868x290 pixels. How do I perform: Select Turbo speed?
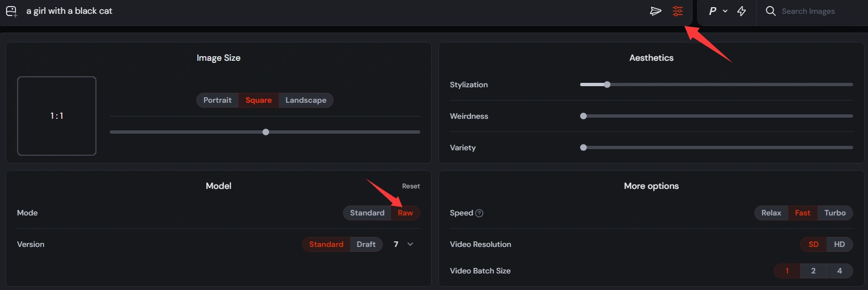point(835,213)
